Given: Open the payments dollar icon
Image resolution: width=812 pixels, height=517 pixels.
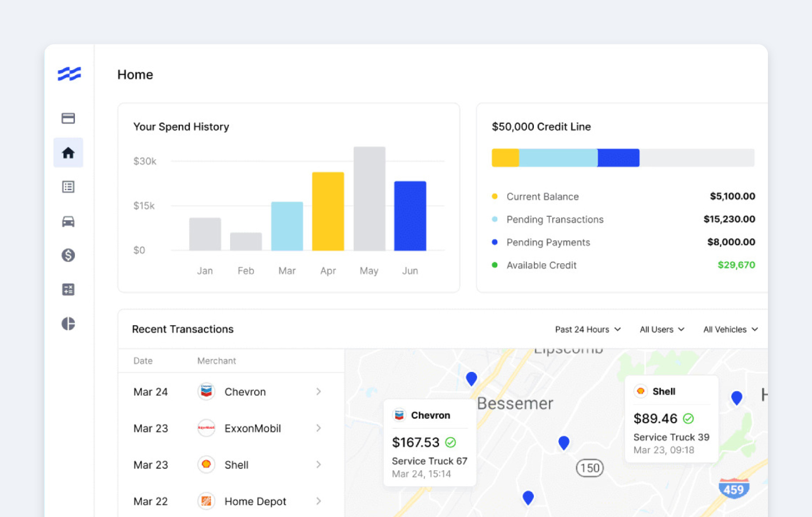Looking at the screenshot, I should click(68, 255).
